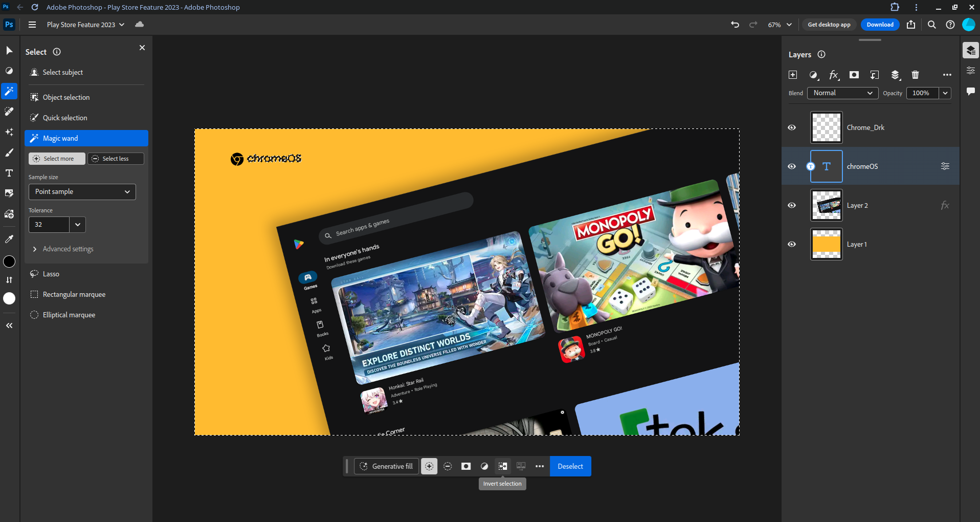Choose Object selection from Select panel
Image resolution: width=980 pixels, height=522 pixels.
[x=66, y=97]
